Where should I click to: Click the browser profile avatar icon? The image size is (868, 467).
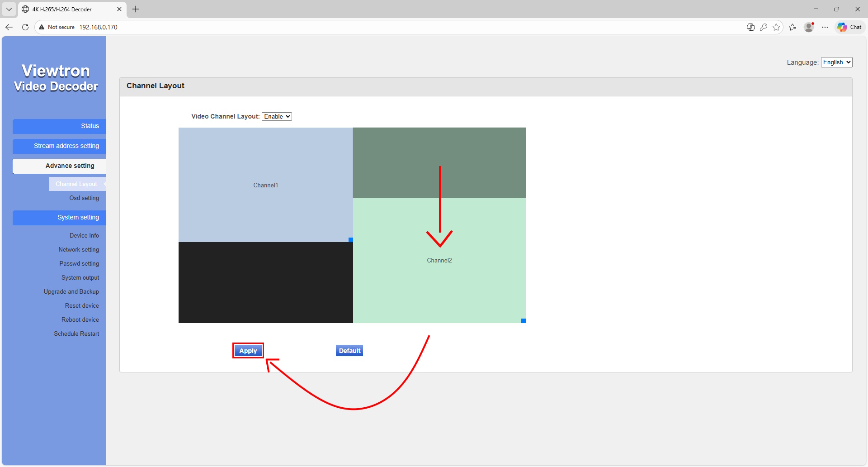coord(809,27)
